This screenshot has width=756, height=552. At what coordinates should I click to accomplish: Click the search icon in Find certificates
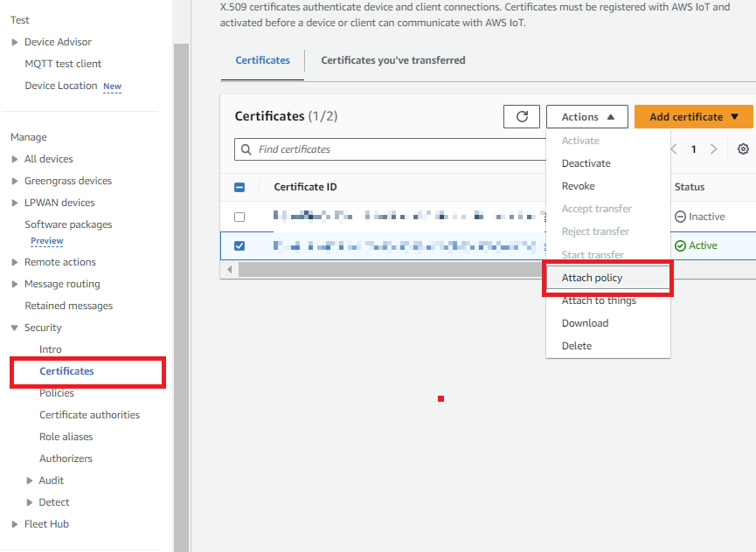click(x=246, y=149)
